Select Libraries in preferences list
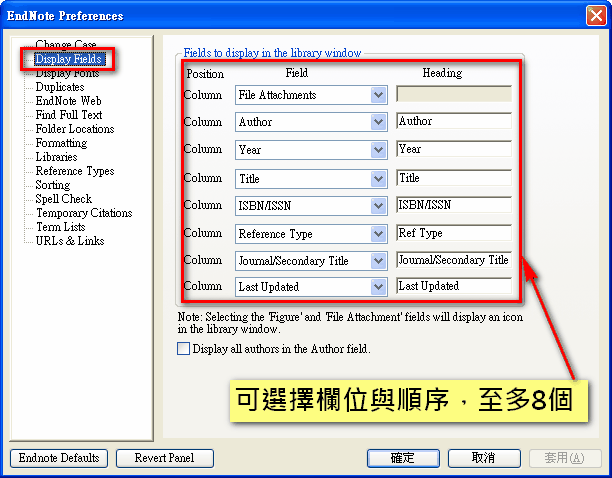This screenshot has height=478, width=612. pos(56,157)
